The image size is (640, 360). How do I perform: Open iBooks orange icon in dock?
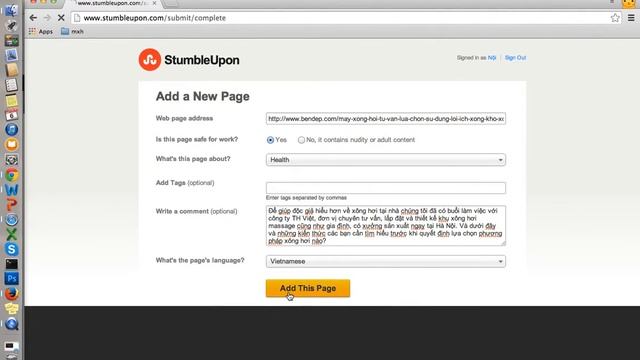click(11, 144)
